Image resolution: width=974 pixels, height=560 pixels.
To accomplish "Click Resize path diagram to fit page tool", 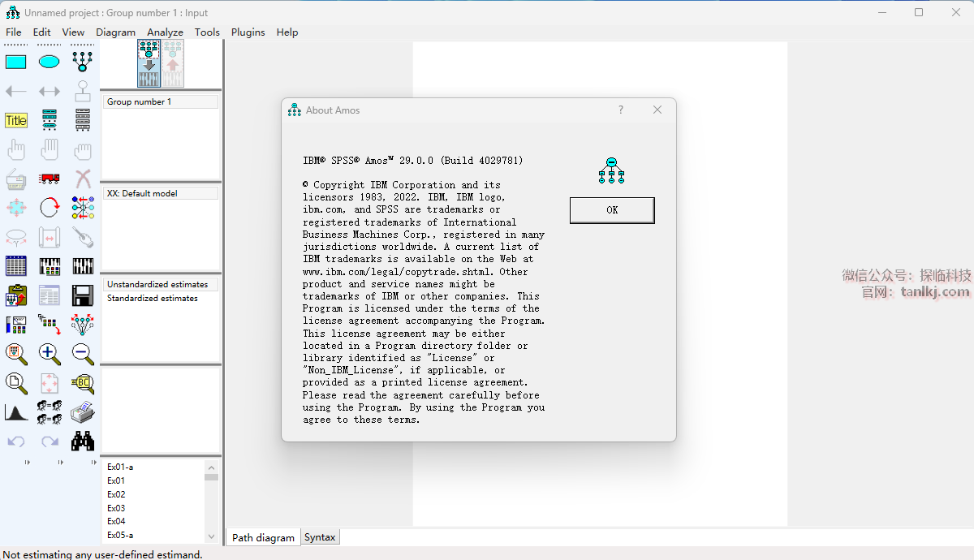I will 50,383.
